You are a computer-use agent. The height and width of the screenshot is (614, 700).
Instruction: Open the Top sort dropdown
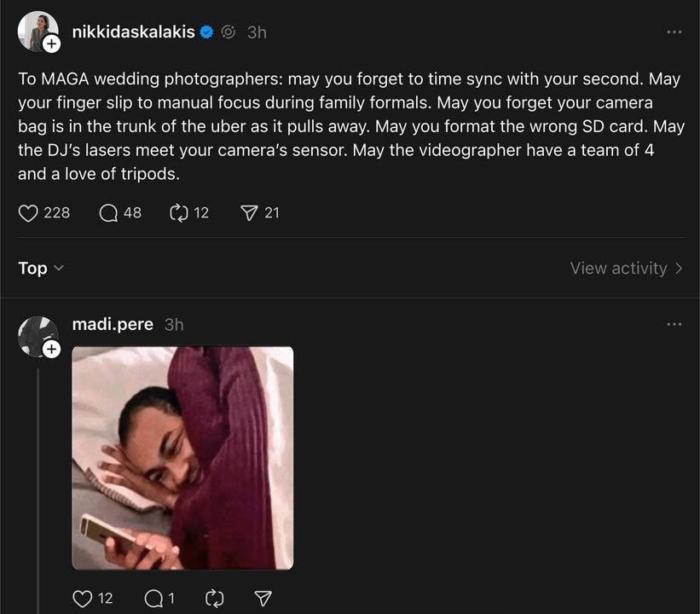pyautogui.click(x=41, y=268)
